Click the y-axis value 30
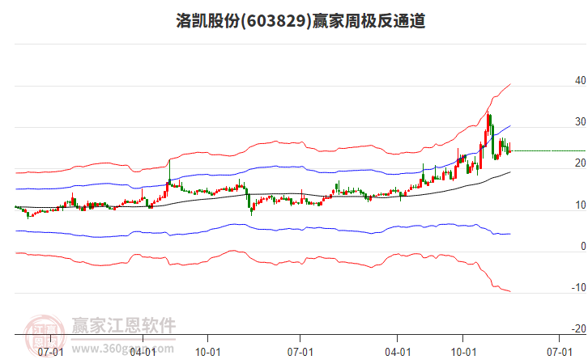This screenshot has height=364, width=588. coord(580,121)
